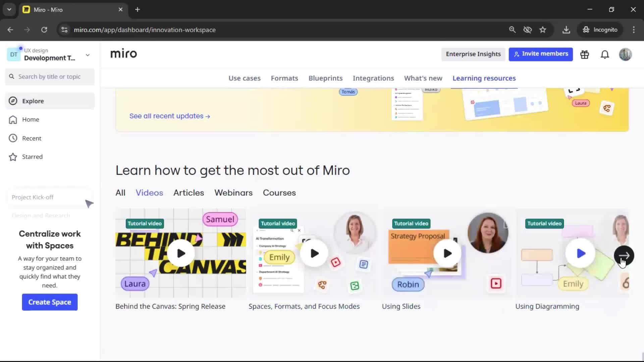Open Explore in the sidebar
644x362 pixels.
point(50,101)
